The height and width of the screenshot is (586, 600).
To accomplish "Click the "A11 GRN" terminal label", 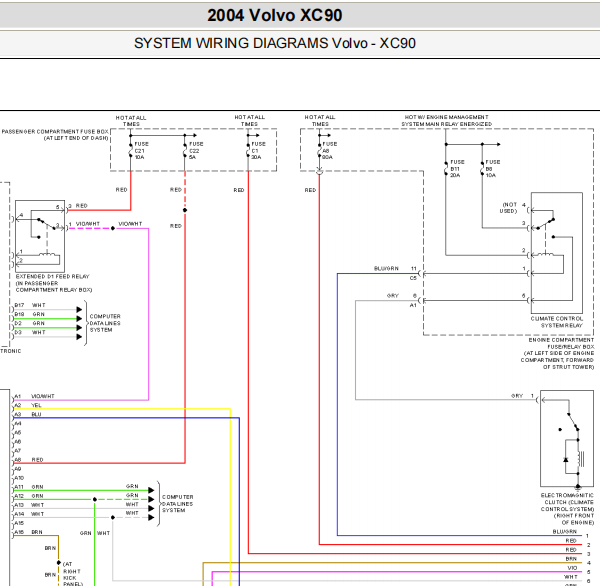I will 29,487.
